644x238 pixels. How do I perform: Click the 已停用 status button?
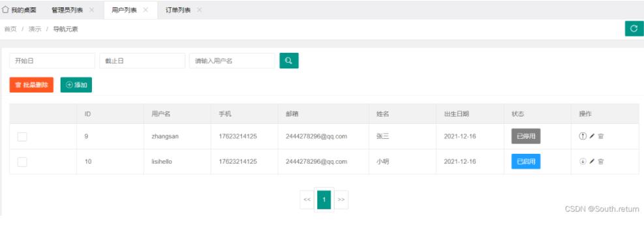point(526,136)
